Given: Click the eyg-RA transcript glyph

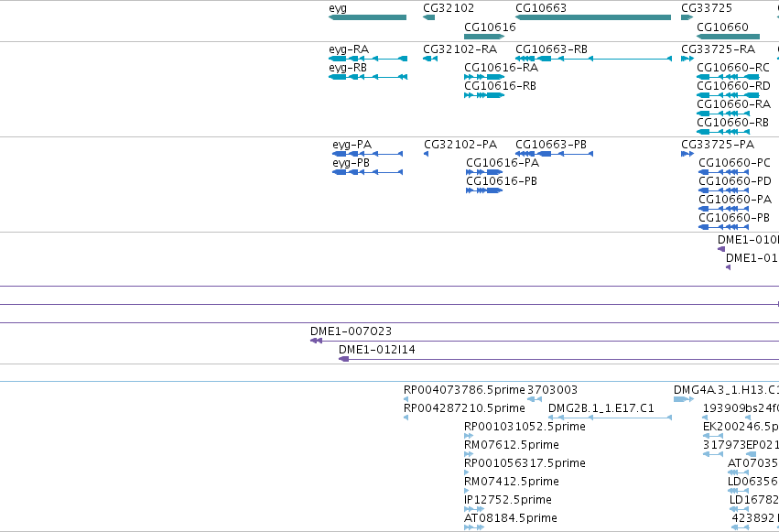Looking at the screenshot, I should [x=368, y=59].
